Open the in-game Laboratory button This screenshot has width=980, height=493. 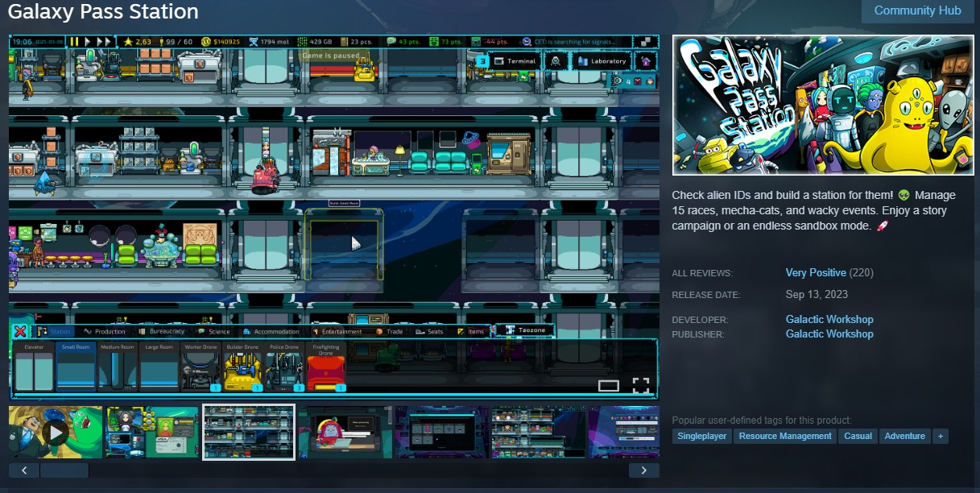[601, 61]
